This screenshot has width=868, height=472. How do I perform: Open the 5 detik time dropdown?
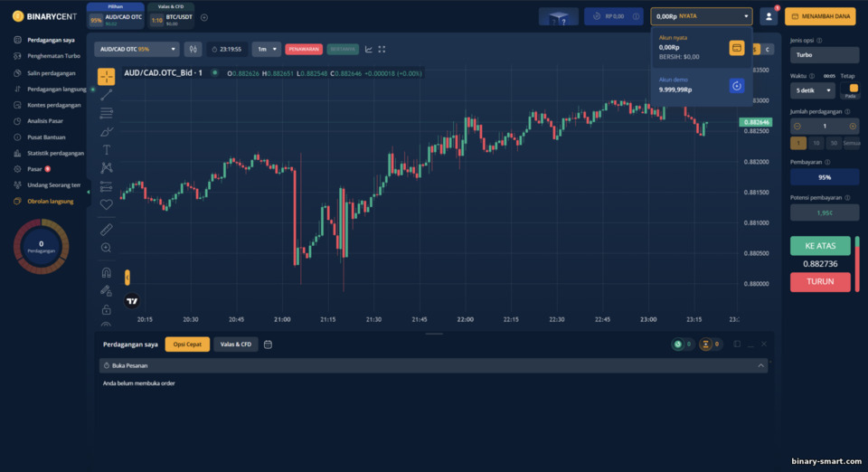pos(813,90)
